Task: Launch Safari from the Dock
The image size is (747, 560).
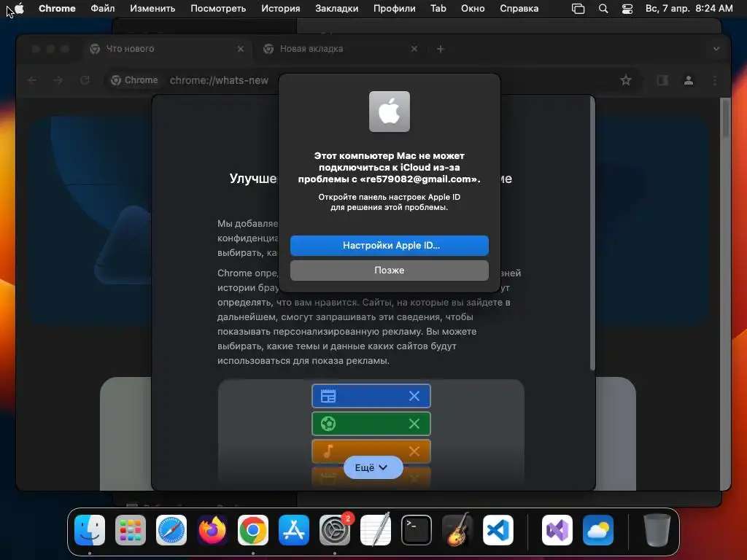Action: (171, 530)
